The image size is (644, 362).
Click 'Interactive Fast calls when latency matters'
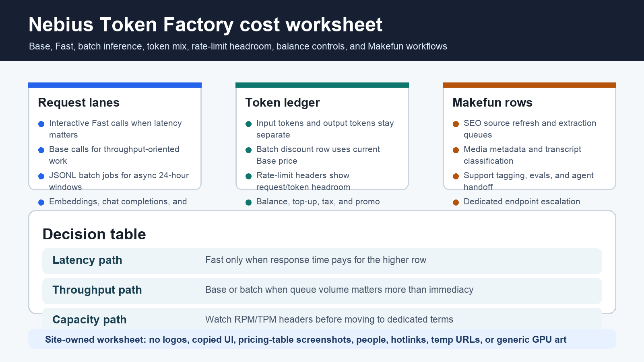tap(115, 129)
